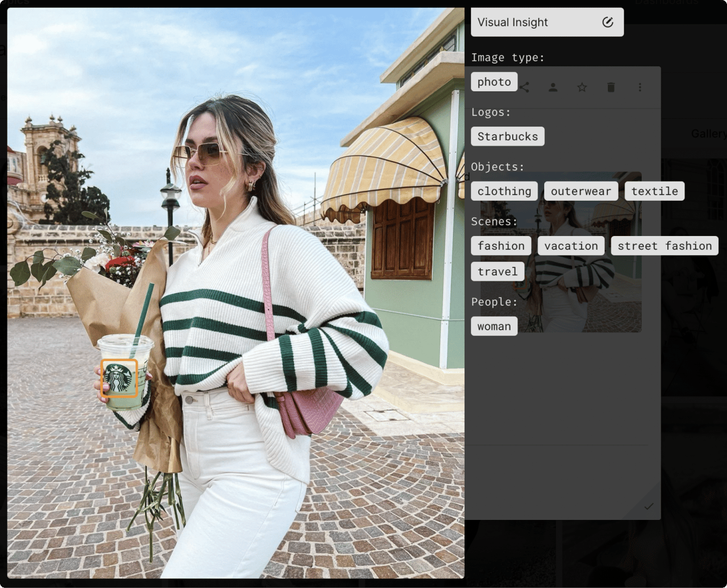Select the street fashion scene tag
Image resolution: width=727 pixels, height=588 pixels.
tap(664, 245)
